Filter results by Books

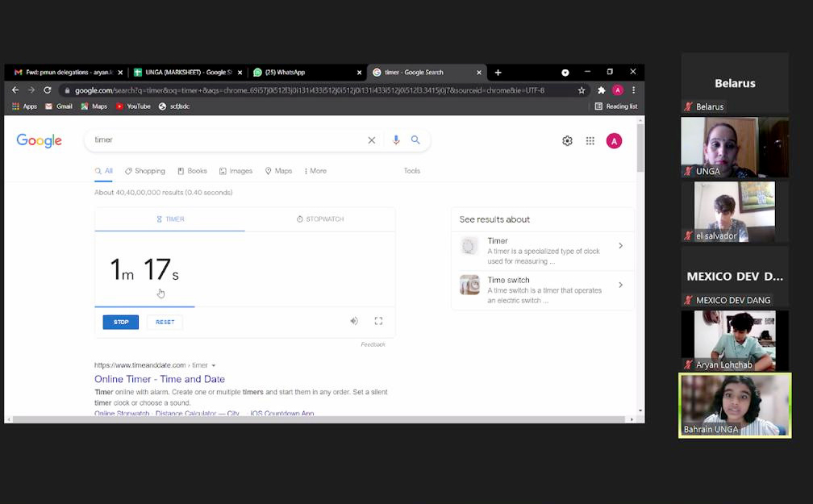192,171
